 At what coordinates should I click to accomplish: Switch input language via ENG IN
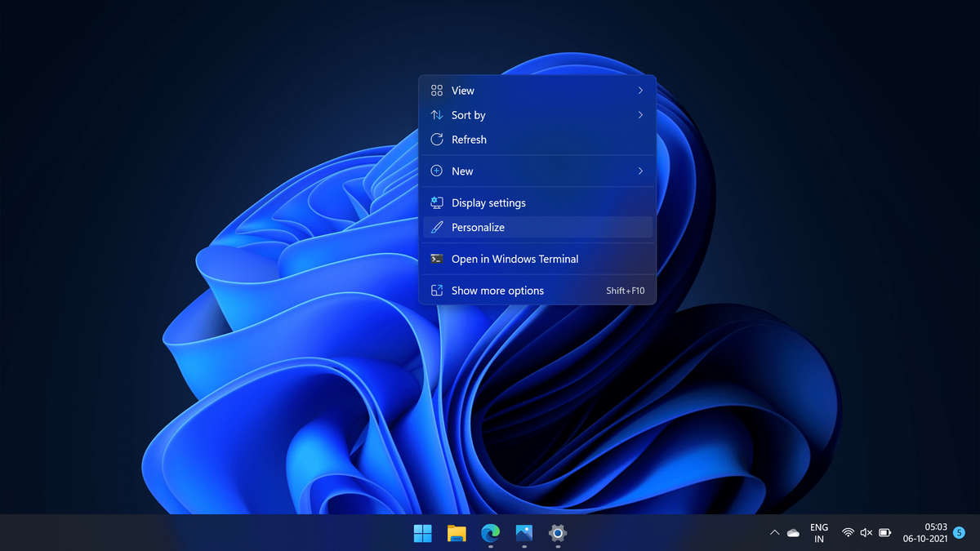818,532
